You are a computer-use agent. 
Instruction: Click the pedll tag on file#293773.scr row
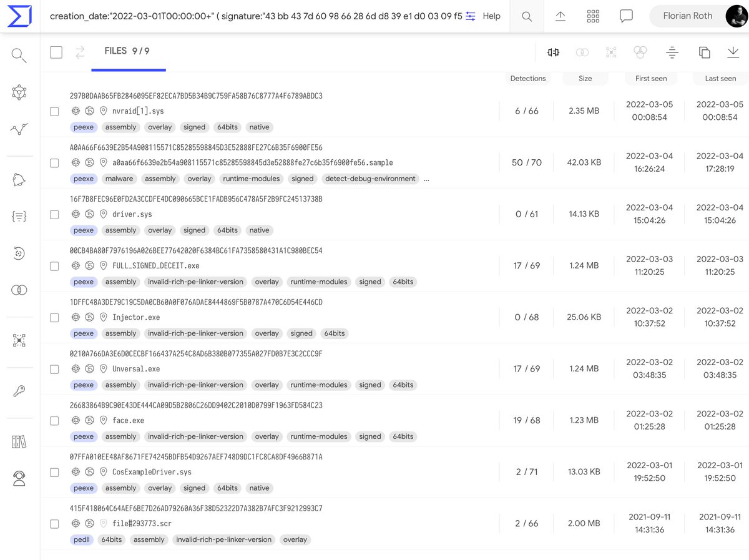82,539
